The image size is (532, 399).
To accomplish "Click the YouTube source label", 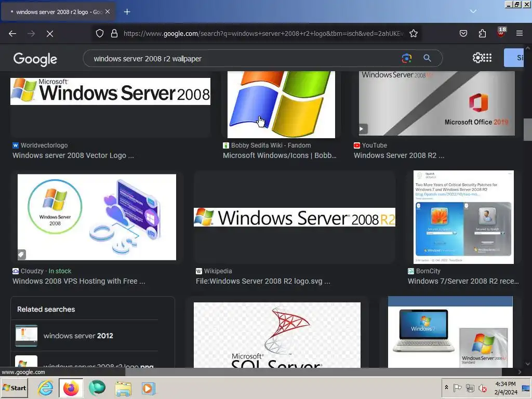I will coord(374,145).
